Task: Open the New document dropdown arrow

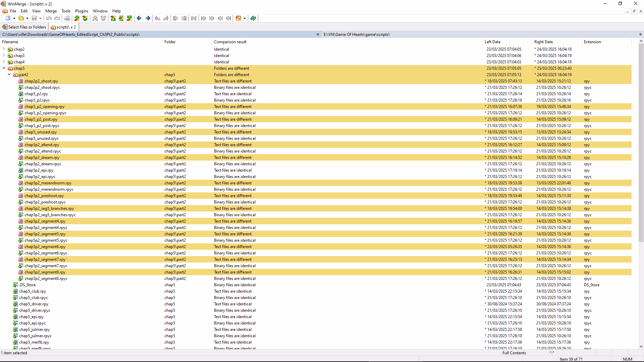Action: click(x=14, y=18)
